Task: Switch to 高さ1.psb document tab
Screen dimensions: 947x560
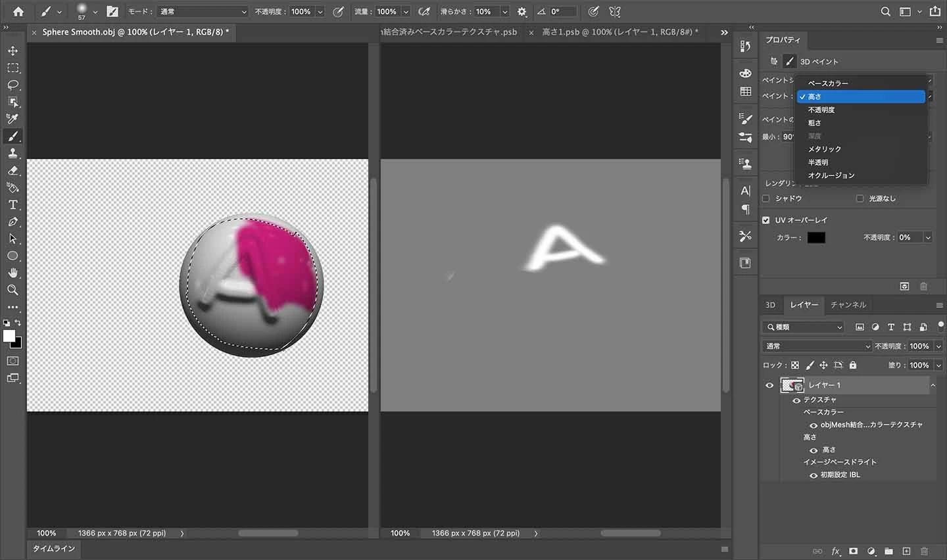Action: click(619, 32)
